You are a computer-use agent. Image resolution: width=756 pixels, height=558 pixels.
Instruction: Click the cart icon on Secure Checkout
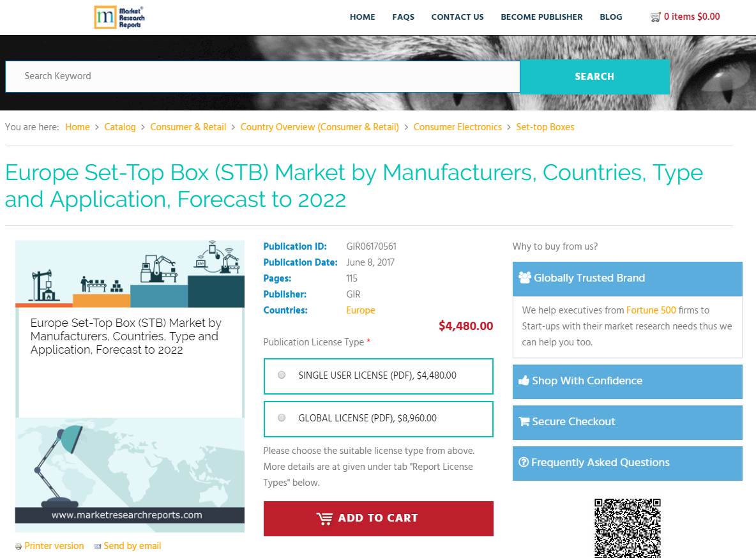pos(524,421)
